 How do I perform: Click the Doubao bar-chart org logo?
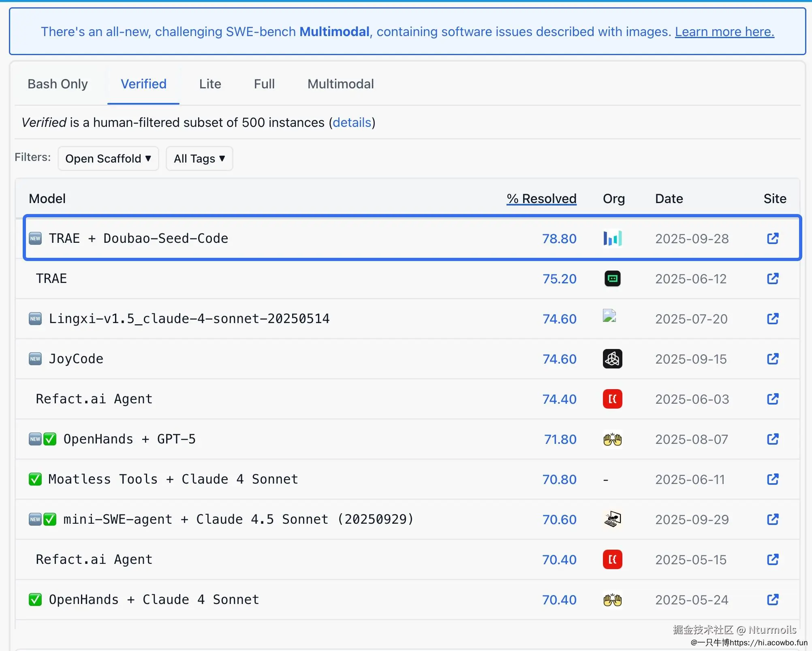tap(612, 238)
